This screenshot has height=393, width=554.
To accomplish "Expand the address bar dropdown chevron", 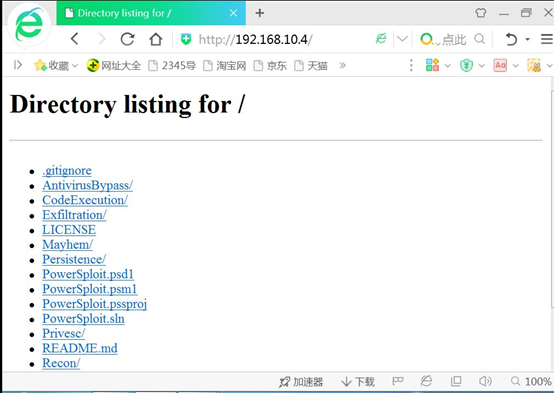I will (x=402, y=39).
